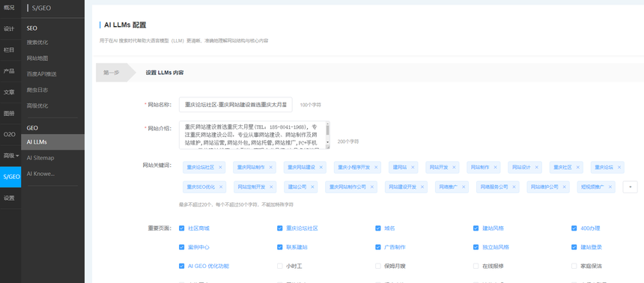Viewport: 644px width, 283px height.
Task: Remove the 重庆社区 keyword tag
Action: [x=578, y=167]
